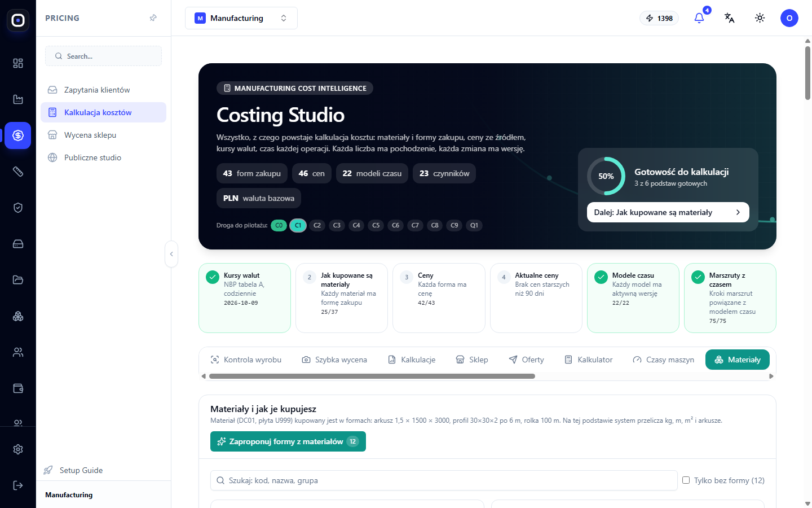Open "Zapytania klientów" in the sidebar
Screen dimensions: 812x508
pos(103,90)
